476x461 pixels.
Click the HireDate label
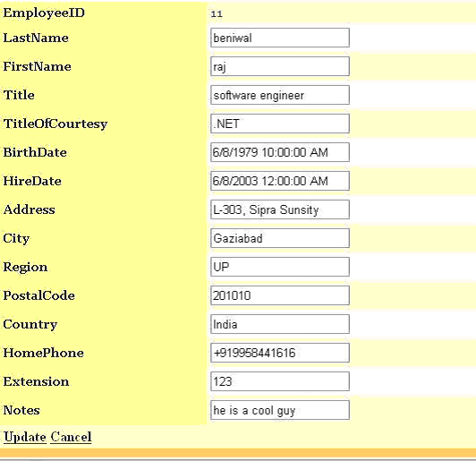32,182
